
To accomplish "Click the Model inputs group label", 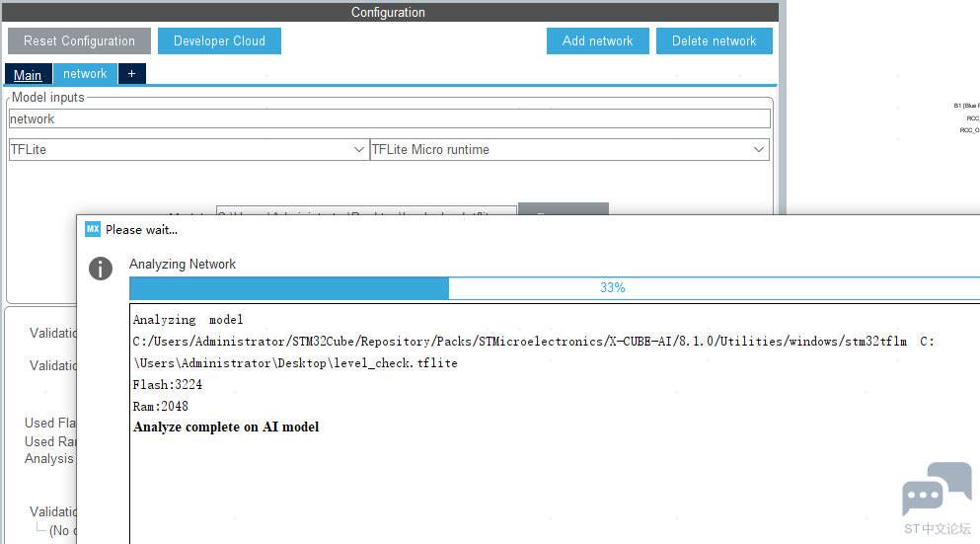I will pyautogui.click(x=48, y=97).
